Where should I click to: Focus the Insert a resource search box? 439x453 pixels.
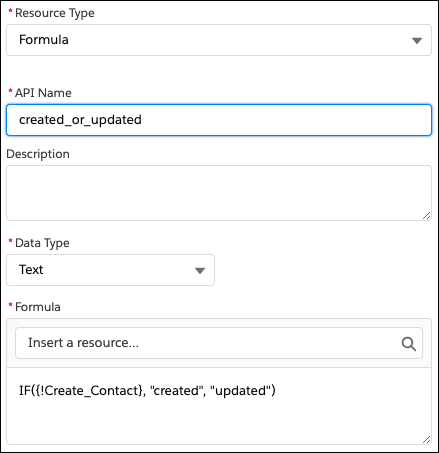[219, 343]
